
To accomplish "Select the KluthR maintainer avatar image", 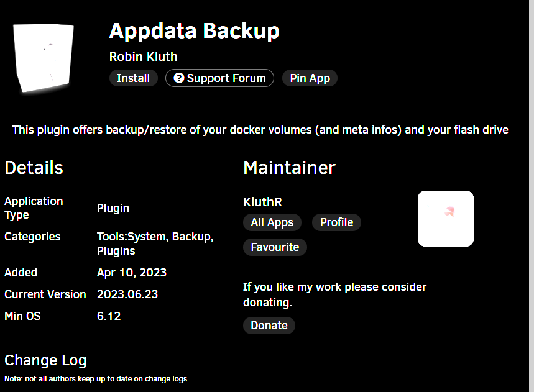I will point(446,219).
